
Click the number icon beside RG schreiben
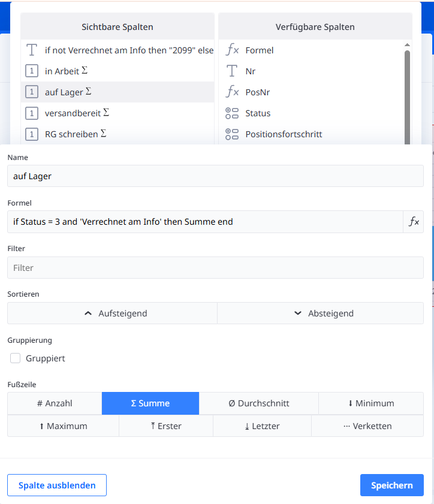pos(32,134)
